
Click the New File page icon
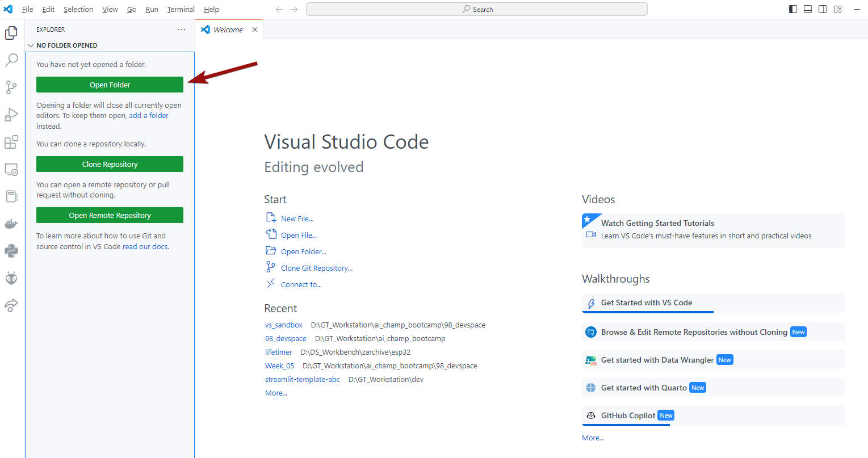(x=271, y=217)
